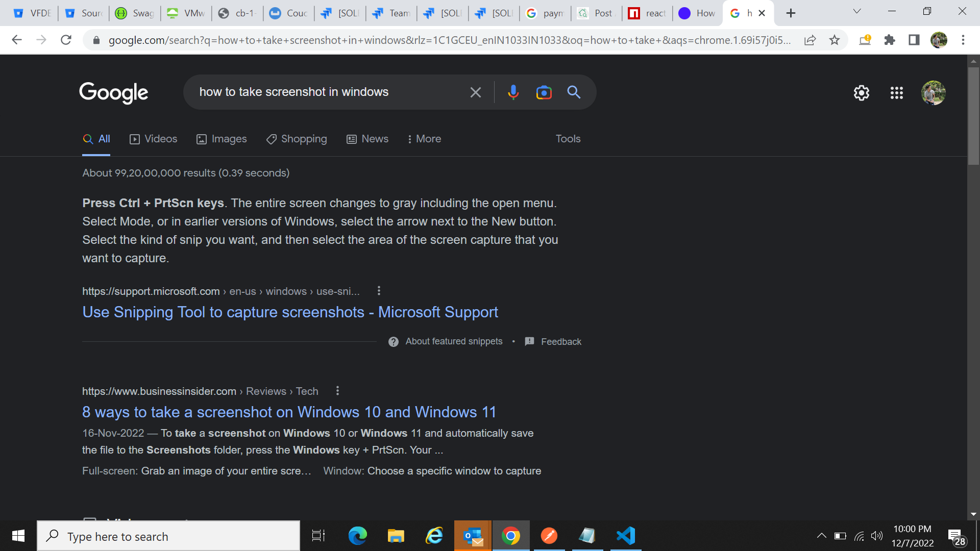
Task: Open options for Microsoft Support result
Action: [x=378, y=291]
